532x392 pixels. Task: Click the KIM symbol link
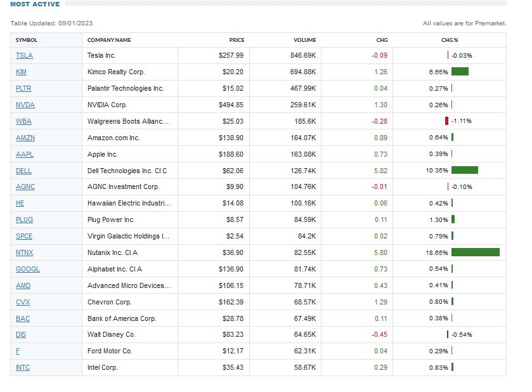(22, 72)
